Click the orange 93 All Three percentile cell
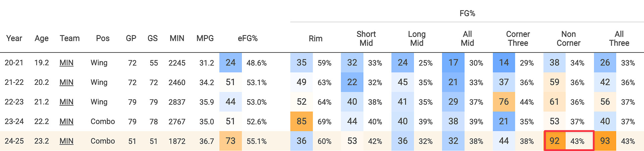This screenshot has width=644, height=151. pyautogui.click(x=605, y=141)
